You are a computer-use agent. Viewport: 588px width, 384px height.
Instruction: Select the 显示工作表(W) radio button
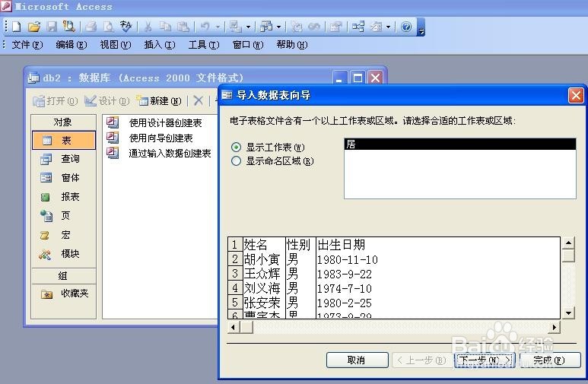tap(237, 147)
